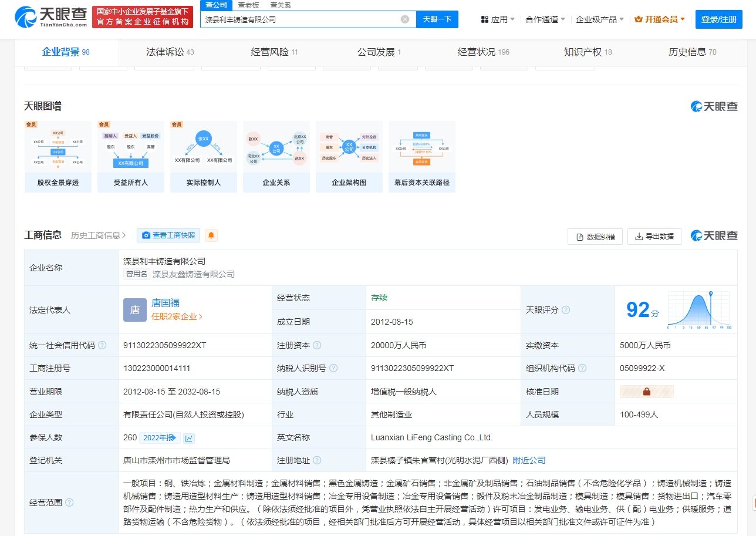Click the 唐 avatar of the legal representative
The image size is (756, 536).
(x=135, y=310)
